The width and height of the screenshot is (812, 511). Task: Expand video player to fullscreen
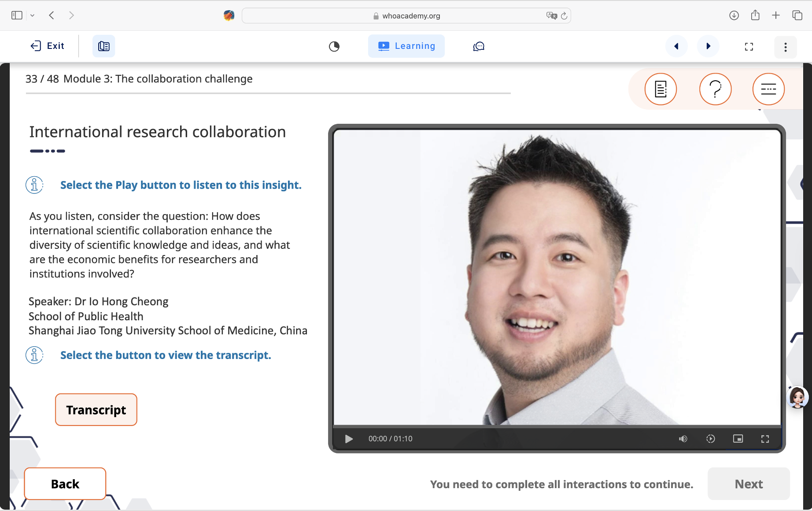[x=765, y=439]
